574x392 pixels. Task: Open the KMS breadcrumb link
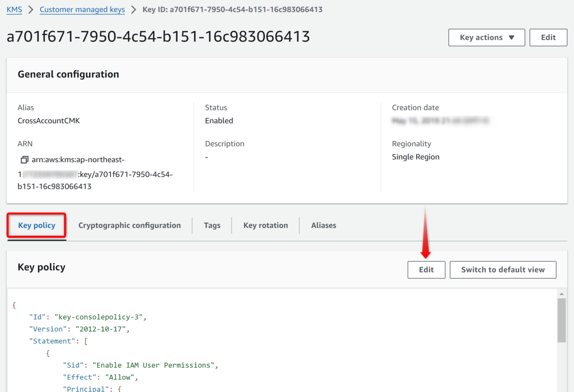coord(14,10)
